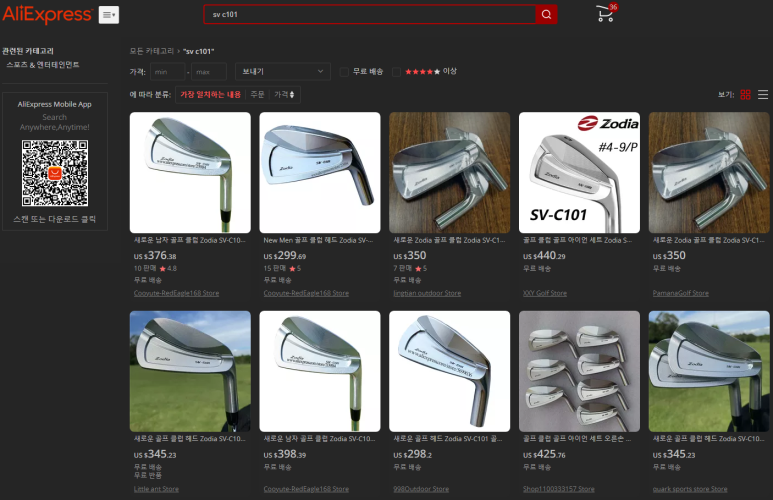
Task: Open the US $398.39 product thumbnail
Action: (x=320, y=371)
